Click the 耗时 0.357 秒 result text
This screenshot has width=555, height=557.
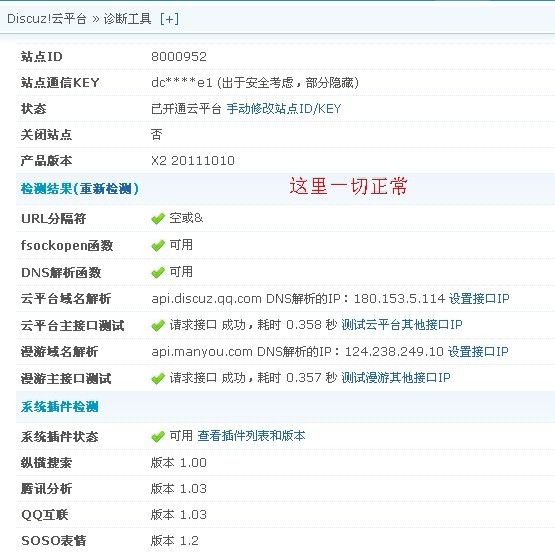pos(297,377)
